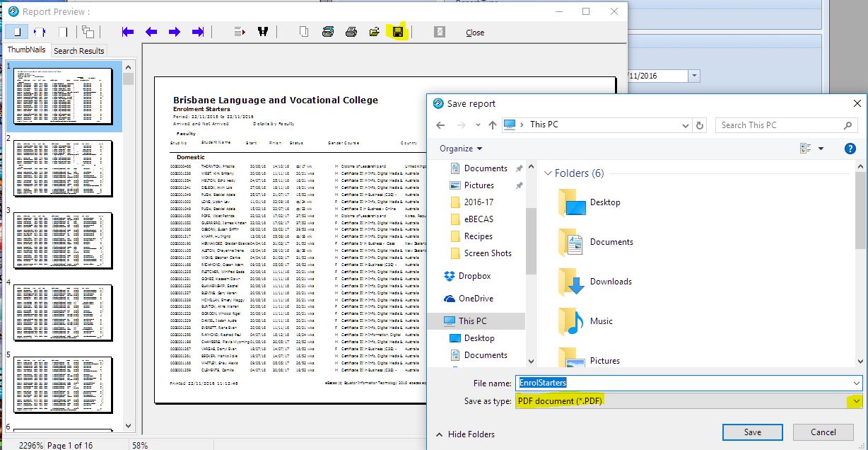Click the highlighted save report floppy icon
The image size is (868, 450).
pos(398,32)
